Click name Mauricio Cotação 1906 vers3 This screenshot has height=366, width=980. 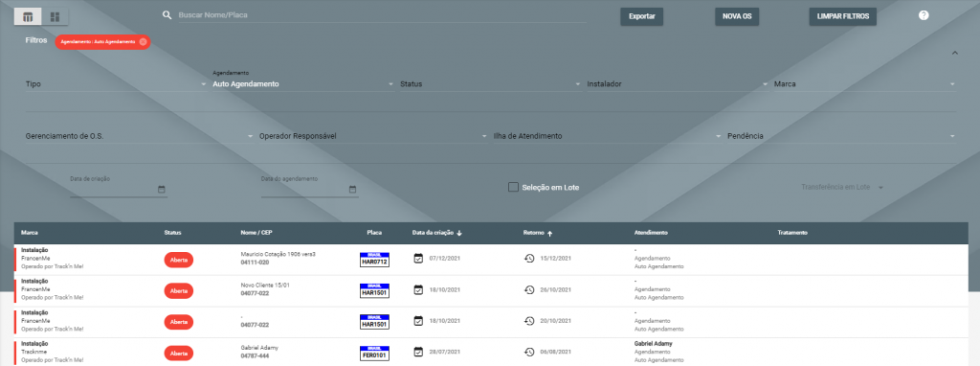[278, 254]
